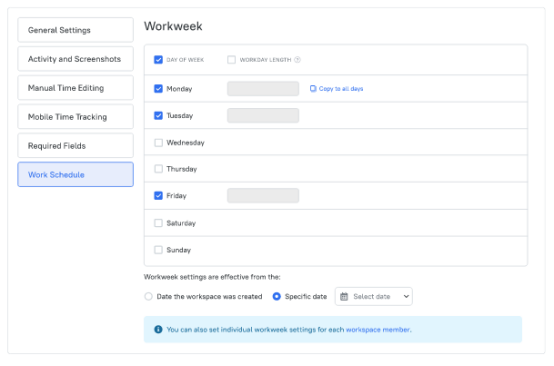Click the Saturday label

click(181, 223)
